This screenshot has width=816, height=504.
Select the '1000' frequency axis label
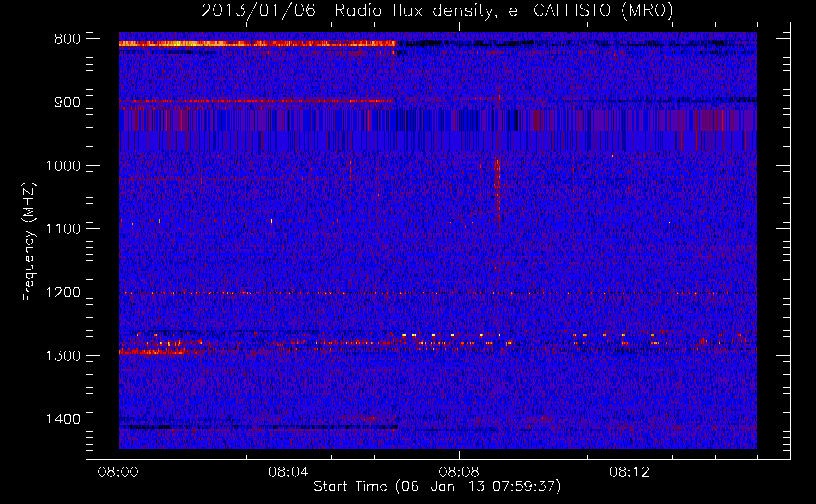click(63, 166)
